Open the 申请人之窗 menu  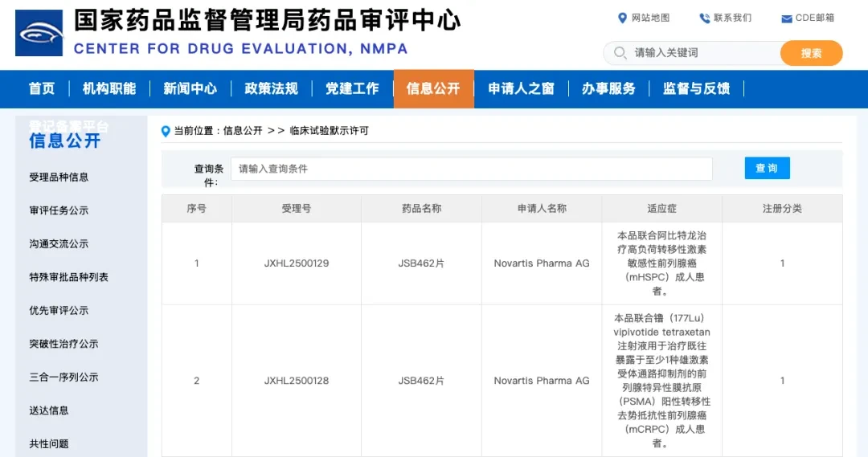(x=521, y=88)
